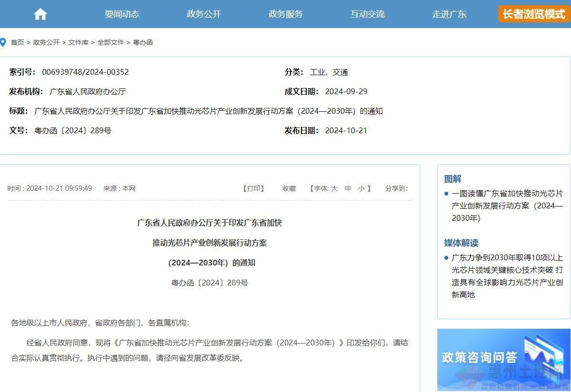Enable 长者浏览模式 elder browsing mode
Viewport: 571px width, 392px height.
tap(534, 14)
